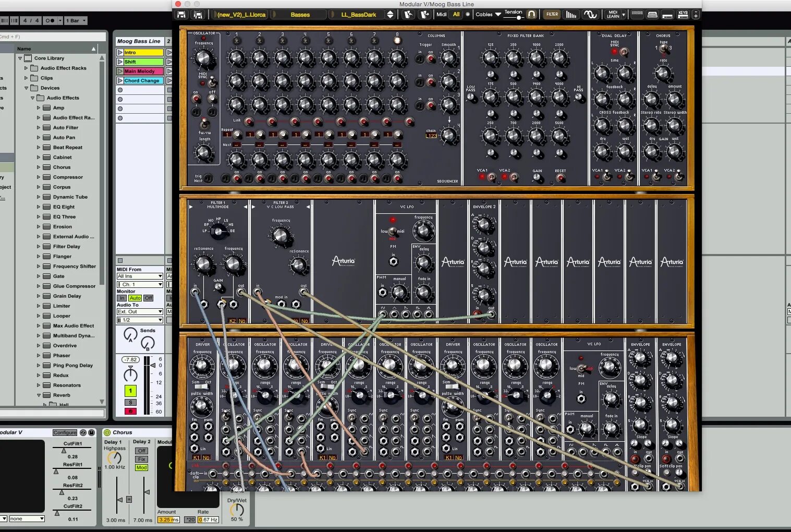Select the Ping Pong Delay browser item
Viewport: 791px width, 532px height.
pos(72,366)
